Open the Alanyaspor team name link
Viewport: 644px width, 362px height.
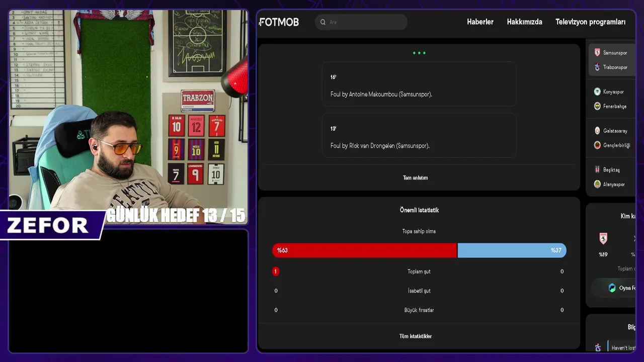tap(614, 185)
